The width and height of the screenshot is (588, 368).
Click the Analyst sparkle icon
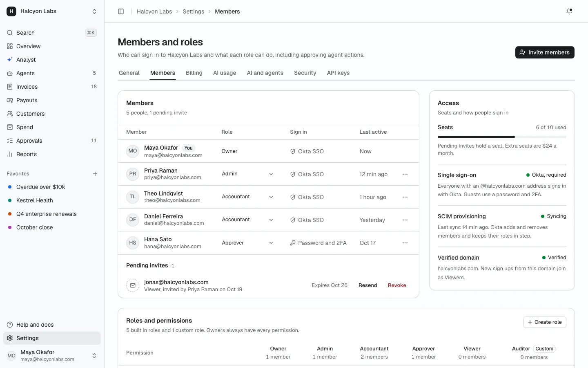10,60
